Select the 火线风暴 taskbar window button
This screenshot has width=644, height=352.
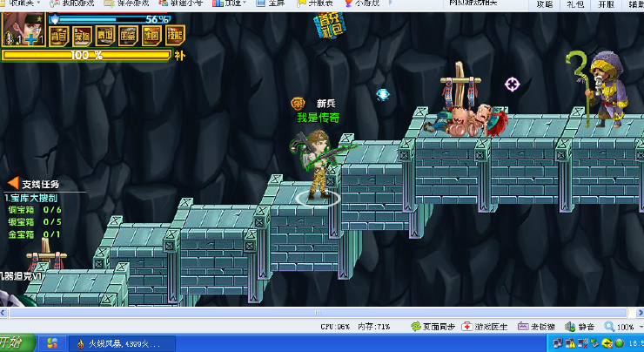coord(122,343)
